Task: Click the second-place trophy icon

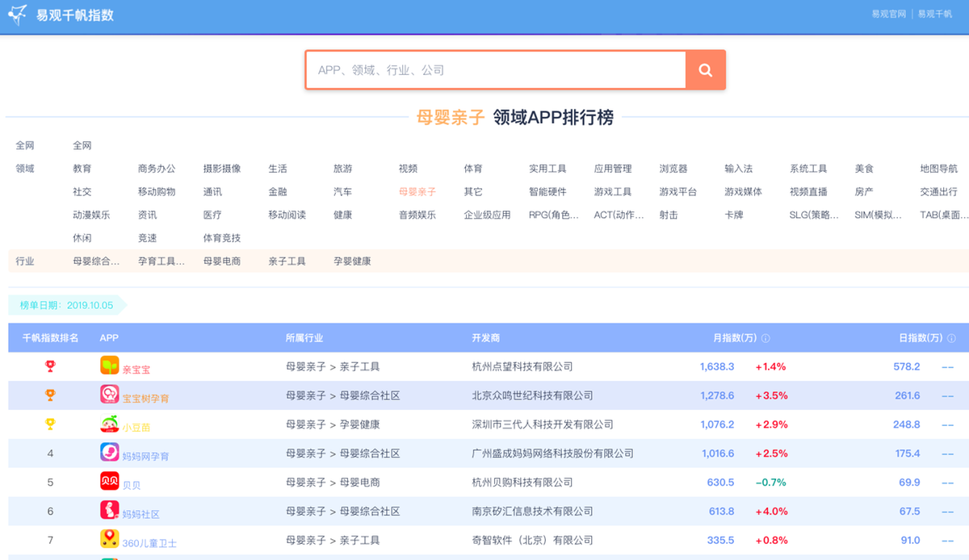Action: tap(50, 395)
